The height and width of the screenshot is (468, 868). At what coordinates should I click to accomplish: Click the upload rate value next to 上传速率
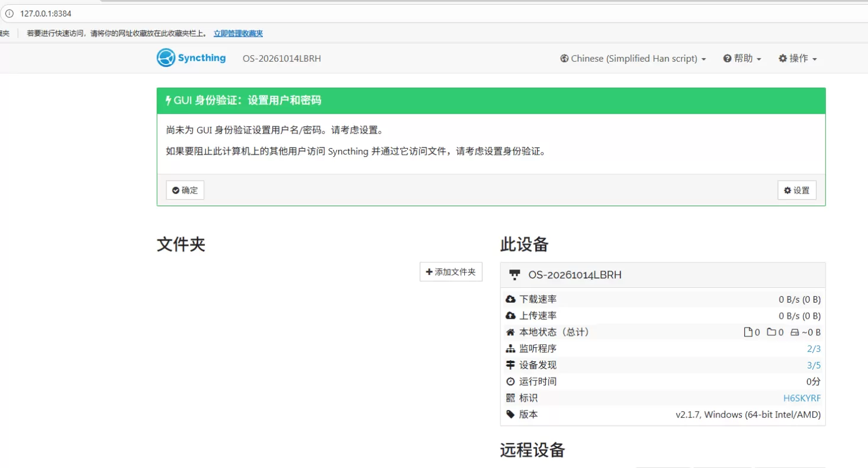click(x=800, y=316)
